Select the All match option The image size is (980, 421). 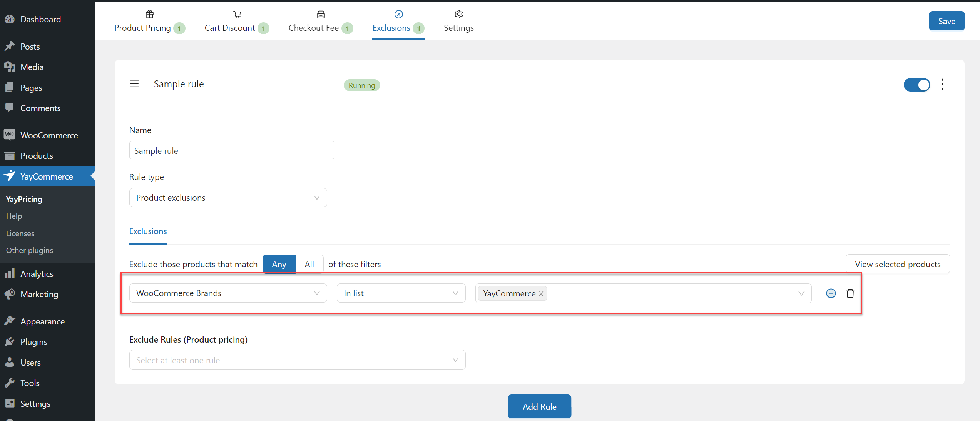click(309, 264)
